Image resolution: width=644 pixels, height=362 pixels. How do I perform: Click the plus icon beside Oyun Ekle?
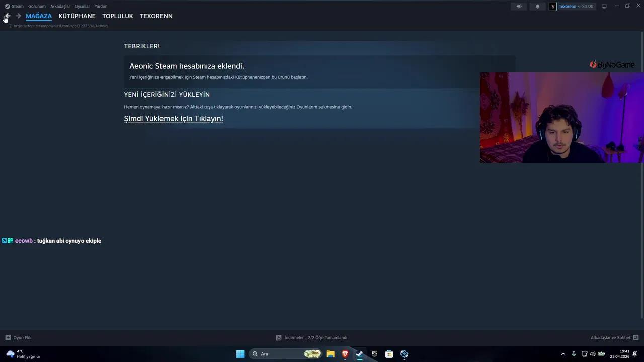pyautogui.click(x=8, y=338)
